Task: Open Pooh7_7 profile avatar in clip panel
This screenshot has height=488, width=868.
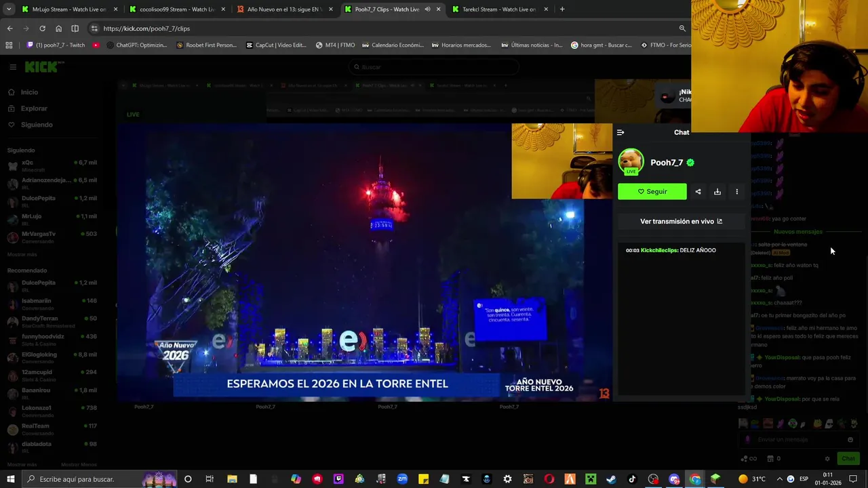Action: [x=631, y=162]
